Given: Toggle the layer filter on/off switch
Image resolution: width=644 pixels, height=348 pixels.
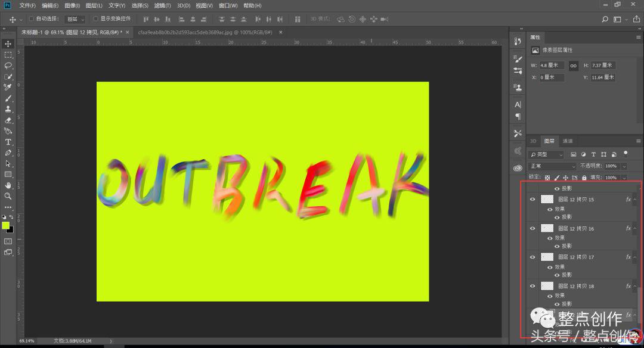Looking at the screenshot, I should 626,153.
